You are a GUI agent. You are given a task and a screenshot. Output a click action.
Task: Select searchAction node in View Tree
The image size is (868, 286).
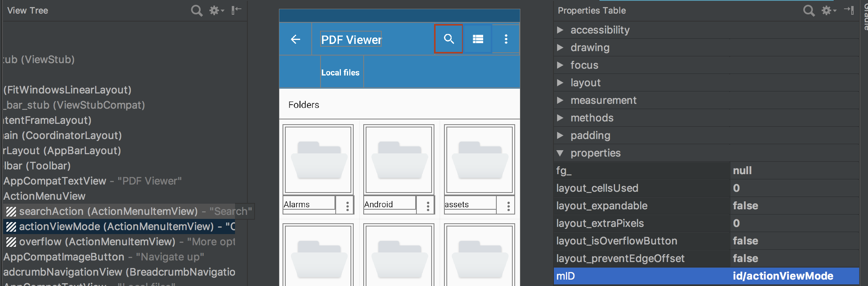pos(108,211)
